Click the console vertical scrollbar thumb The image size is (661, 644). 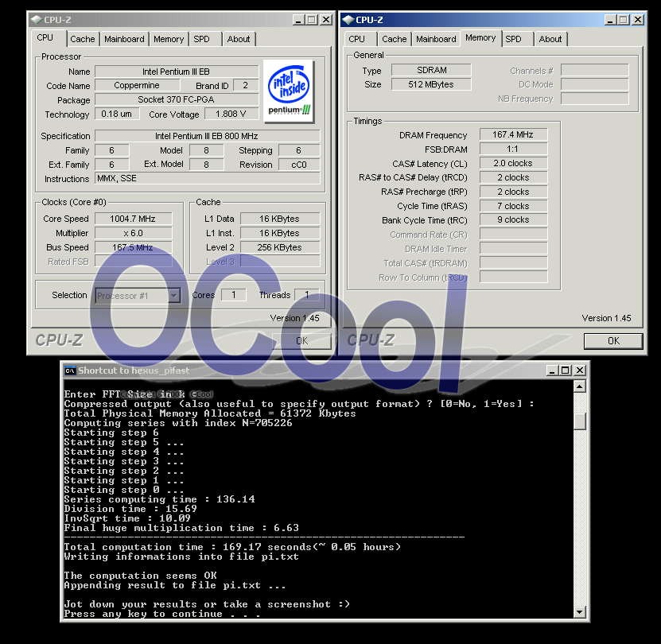coord(580,421)
